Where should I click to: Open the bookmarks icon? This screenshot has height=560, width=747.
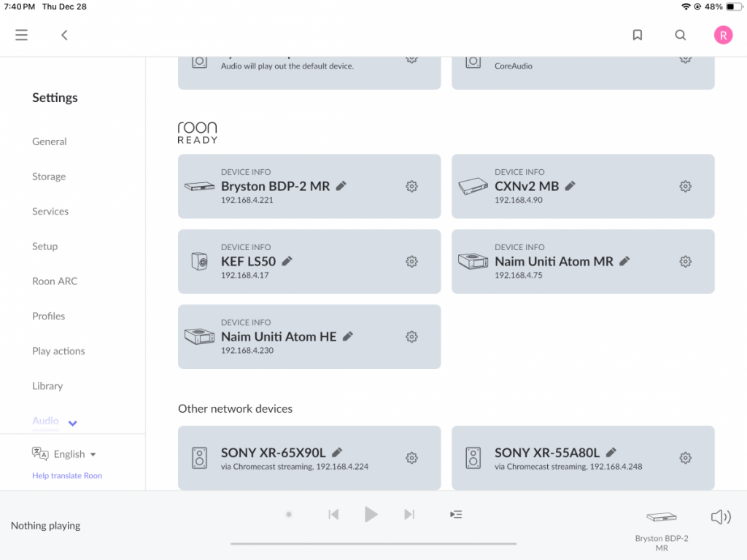point(637,35)
